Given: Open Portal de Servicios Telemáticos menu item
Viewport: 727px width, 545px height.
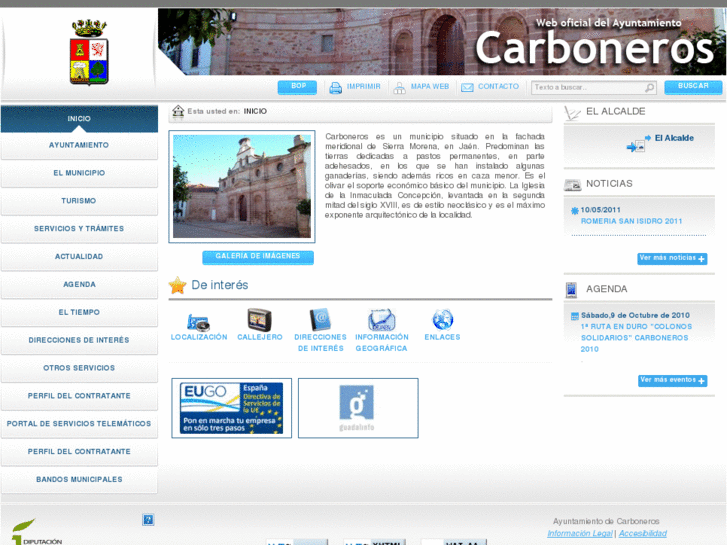Looking at the screenshot, I should [x=79, y=424].
